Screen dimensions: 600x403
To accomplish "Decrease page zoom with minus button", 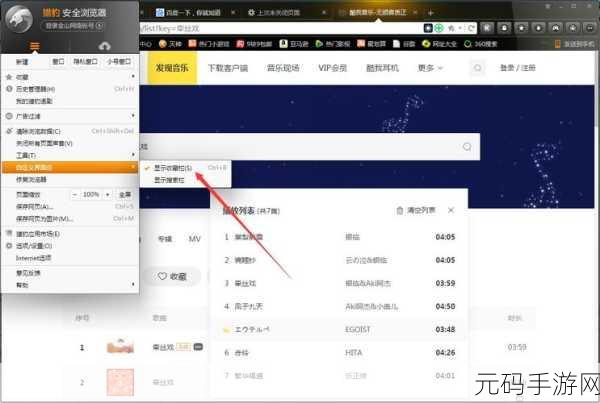I will (75, 195).
